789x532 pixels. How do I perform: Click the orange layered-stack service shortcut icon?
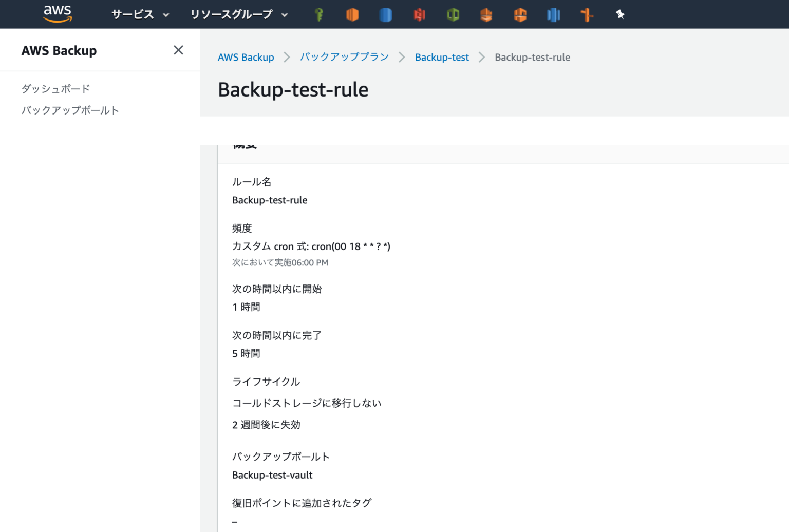486,14
